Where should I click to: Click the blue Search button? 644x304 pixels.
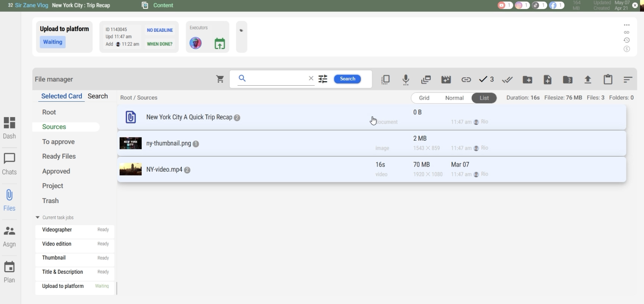point(347,79)
